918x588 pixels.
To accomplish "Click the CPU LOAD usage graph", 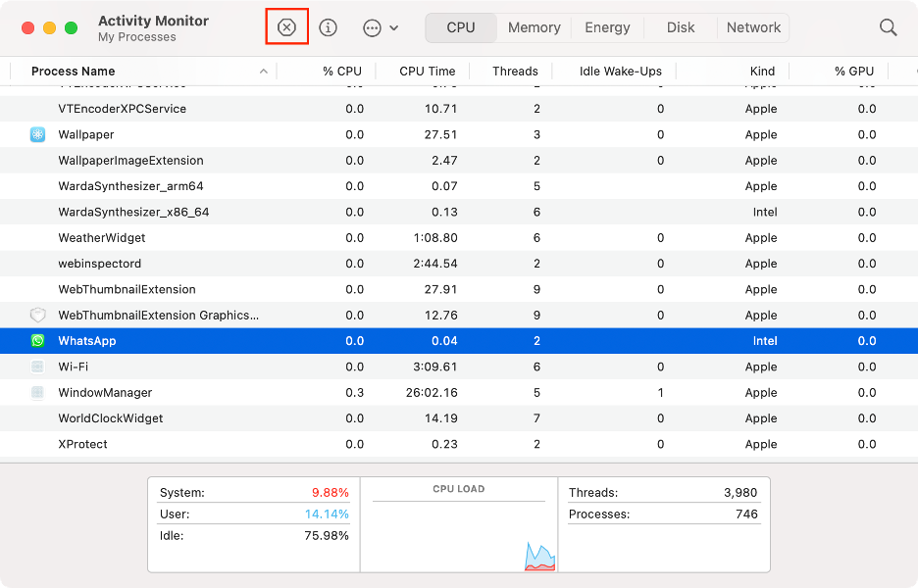I will (x=459, y=524).
